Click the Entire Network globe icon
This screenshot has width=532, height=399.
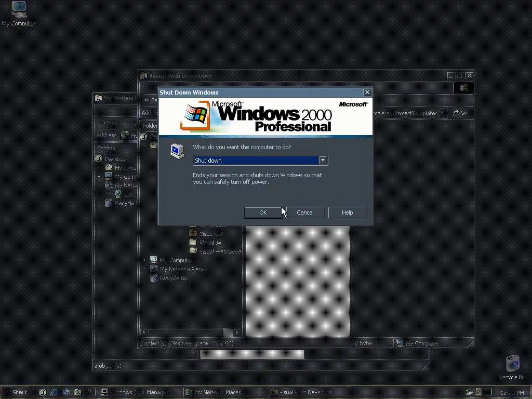118,194
